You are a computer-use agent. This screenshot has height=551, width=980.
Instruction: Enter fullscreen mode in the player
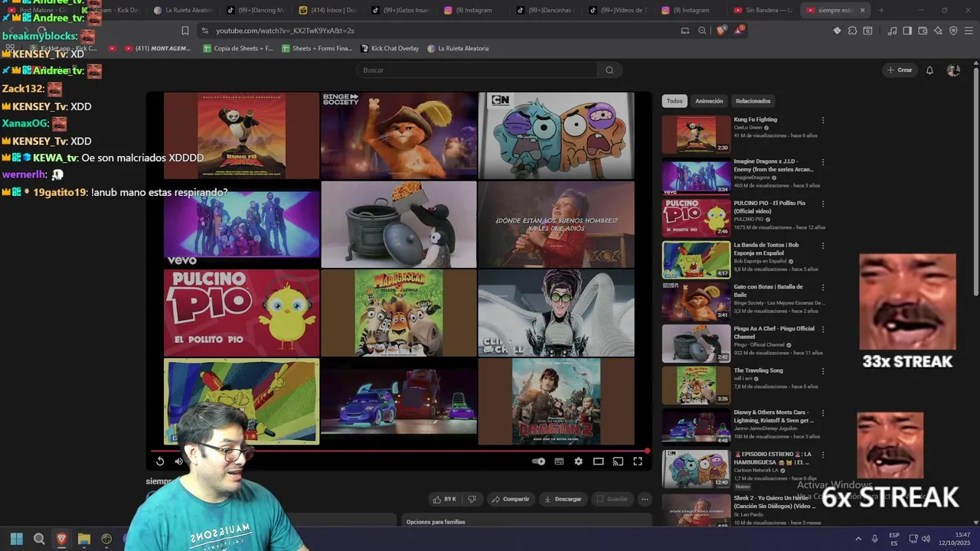[x=638, y=461]
